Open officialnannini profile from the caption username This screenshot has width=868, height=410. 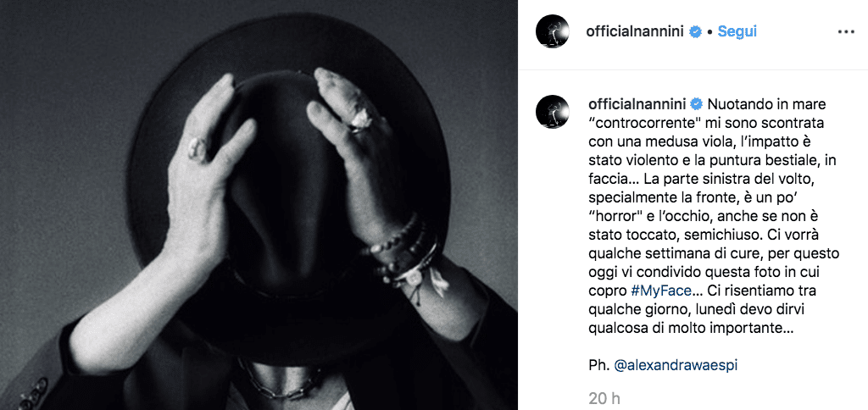point(637,103)
